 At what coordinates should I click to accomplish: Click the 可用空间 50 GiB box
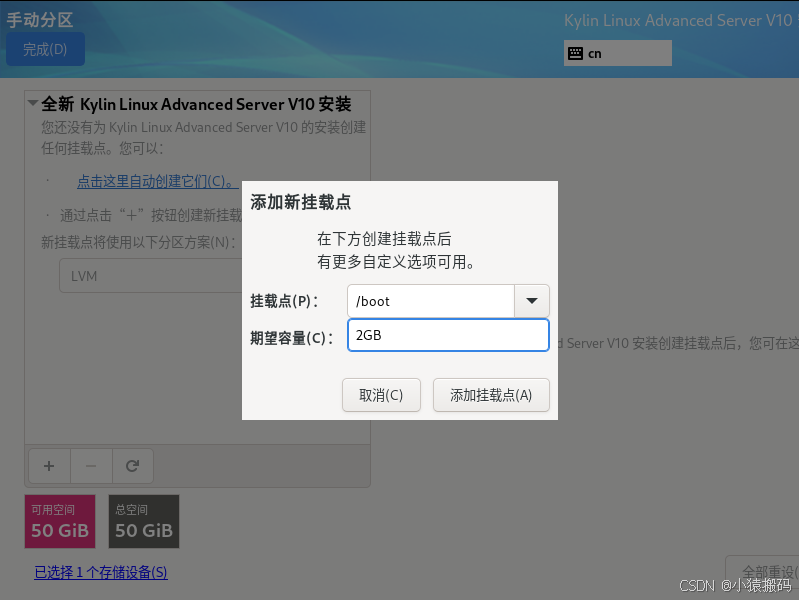pos(60,521)
